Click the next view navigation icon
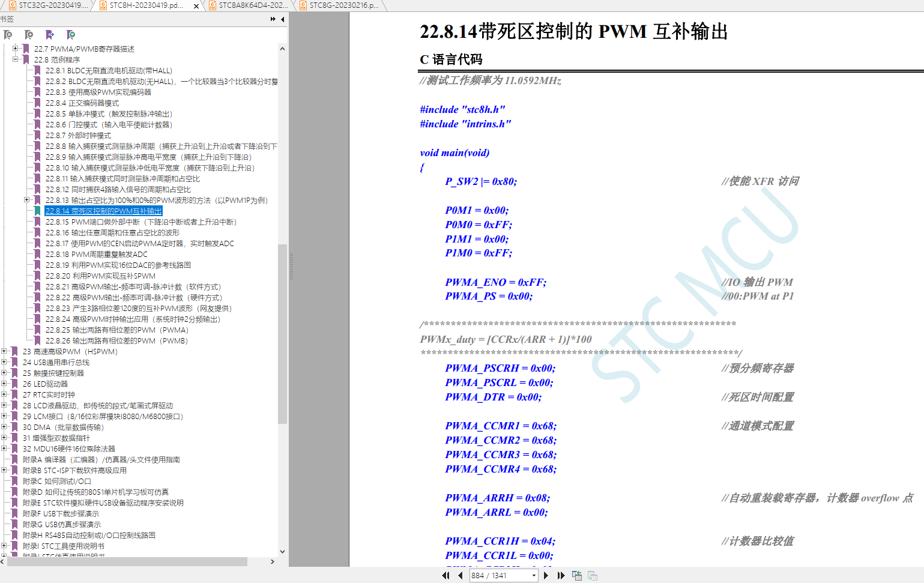The height and width of the screenshot is (583, 924). (x=593, y=575)
